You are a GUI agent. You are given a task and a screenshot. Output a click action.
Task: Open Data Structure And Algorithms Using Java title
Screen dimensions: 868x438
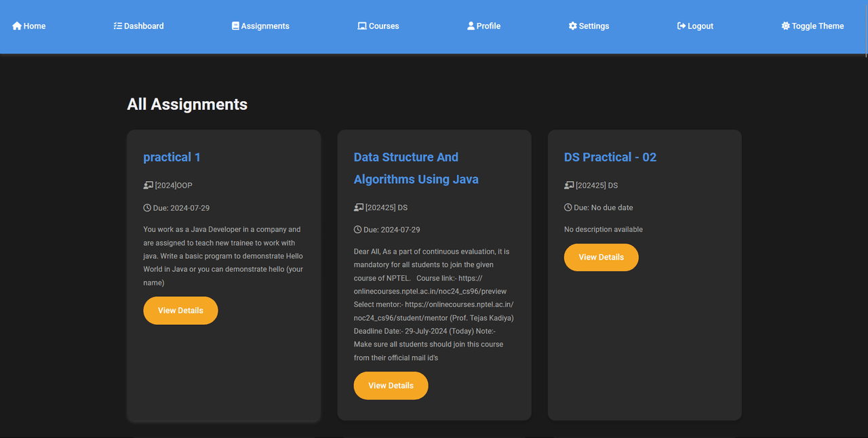coord(416,168)
